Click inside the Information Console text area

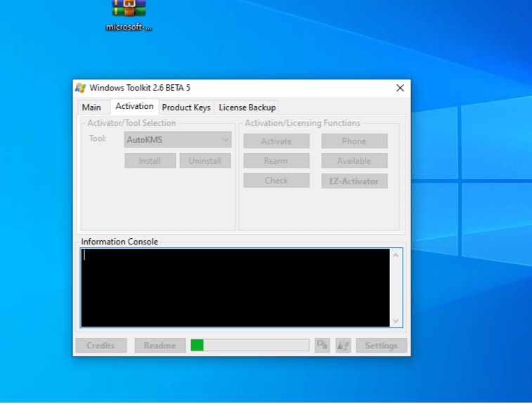(235, 287)
